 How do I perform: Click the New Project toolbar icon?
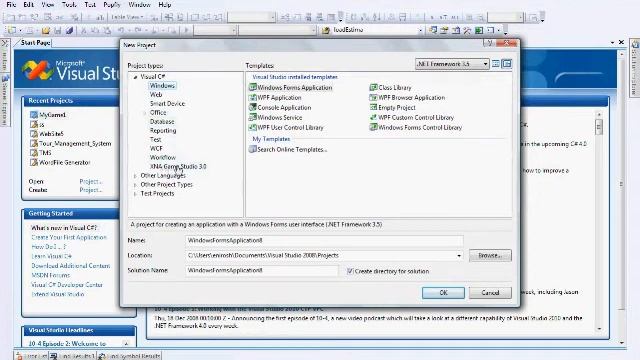click(x=12, y=30)
